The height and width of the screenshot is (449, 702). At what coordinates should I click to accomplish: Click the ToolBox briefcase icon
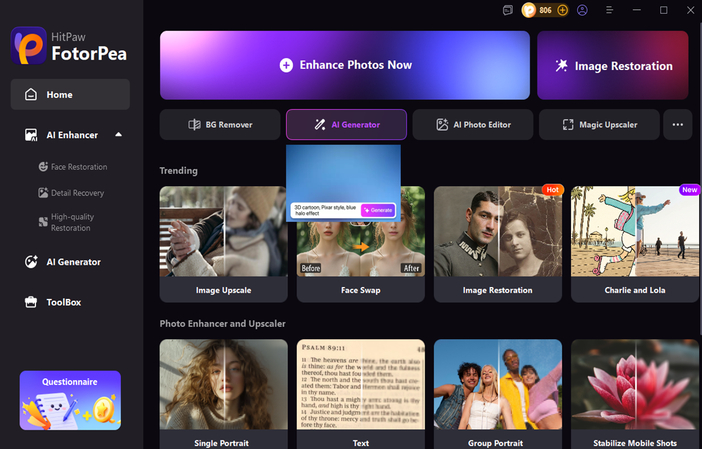[x=31, y=302]
